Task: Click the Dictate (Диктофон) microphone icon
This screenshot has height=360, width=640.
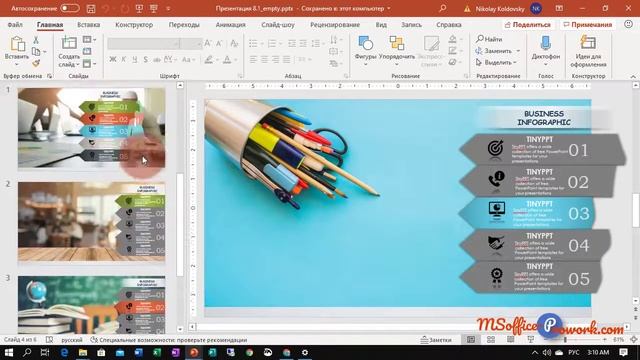Action: (x=545, y=43)
